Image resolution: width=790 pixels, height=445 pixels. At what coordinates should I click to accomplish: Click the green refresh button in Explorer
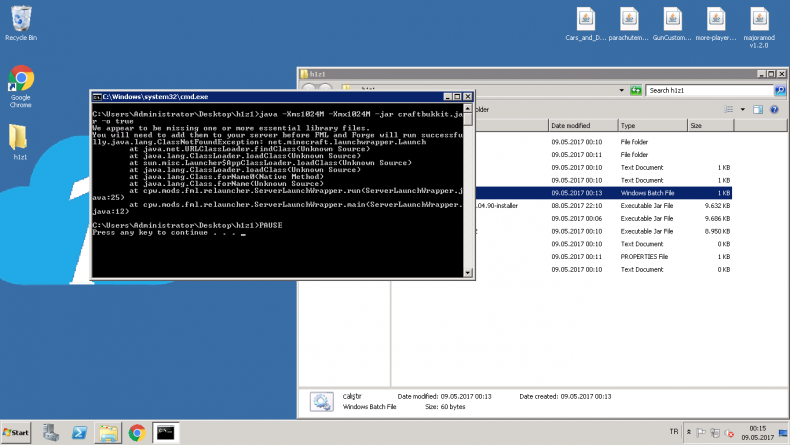pos(636,90)
